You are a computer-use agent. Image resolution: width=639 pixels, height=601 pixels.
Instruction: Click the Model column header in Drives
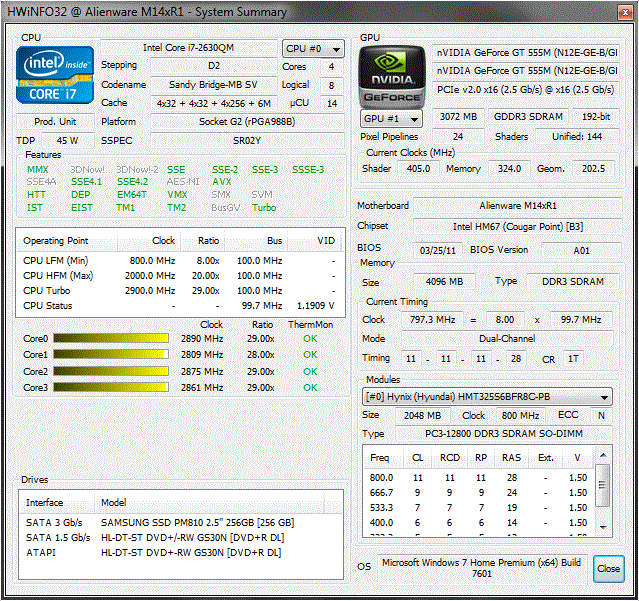point(209,502)
